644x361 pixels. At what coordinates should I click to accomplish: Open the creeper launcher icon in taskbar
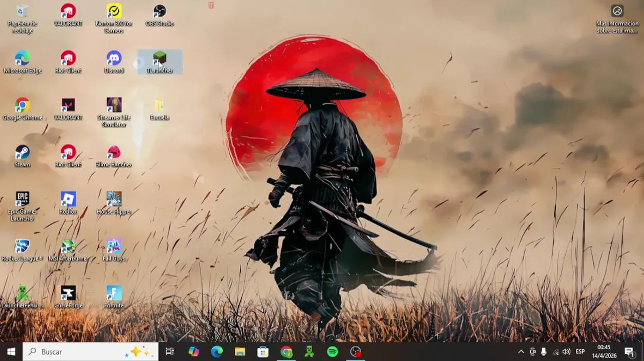[309, 351]
